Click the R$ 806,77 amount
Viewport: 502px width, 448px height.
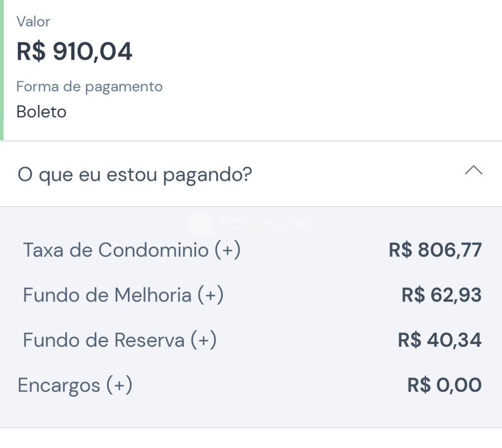coord(435,250)
